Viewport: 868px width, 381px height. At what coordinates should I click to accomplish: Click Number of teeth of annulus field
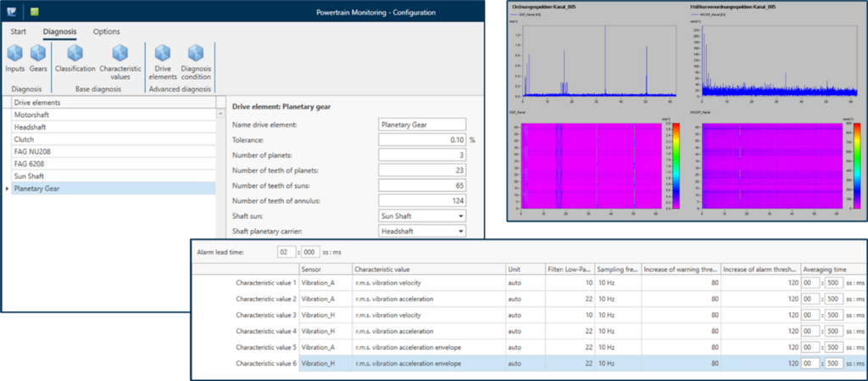[422, 200]
